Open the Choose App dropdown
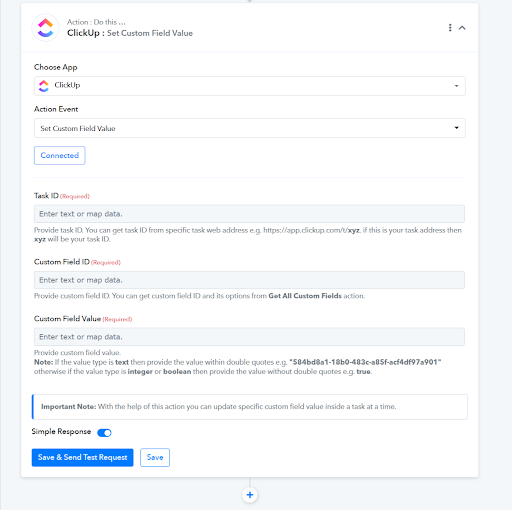 click(x=250, y=86)
